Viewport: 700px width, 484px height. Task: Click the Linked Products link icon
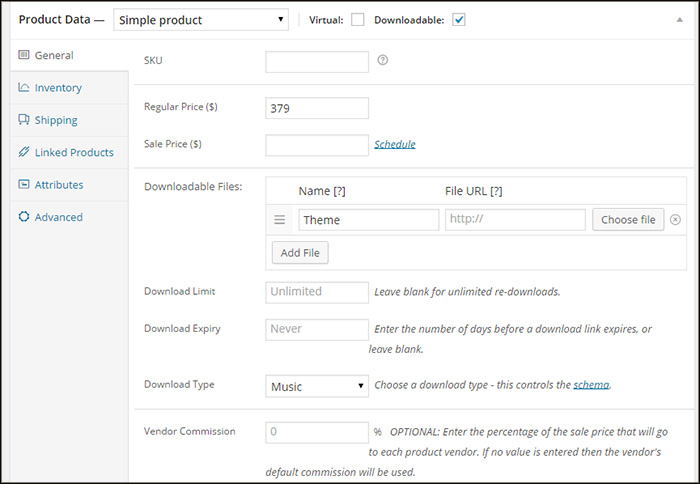tap(24, 152)
